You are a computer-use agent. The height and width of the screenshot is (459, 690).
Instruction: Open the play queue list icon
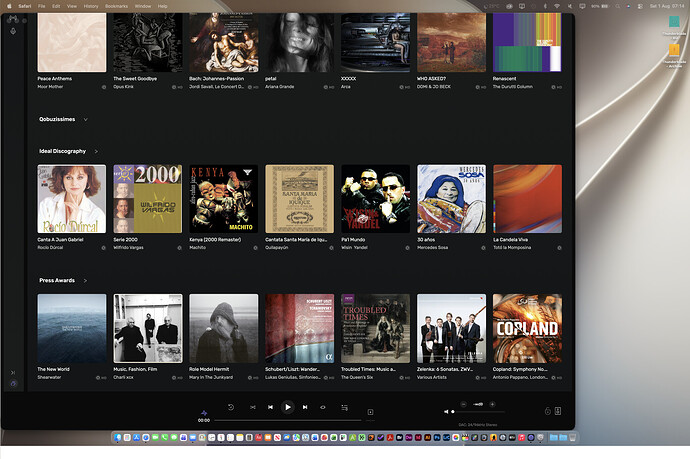tap(345, 408)
